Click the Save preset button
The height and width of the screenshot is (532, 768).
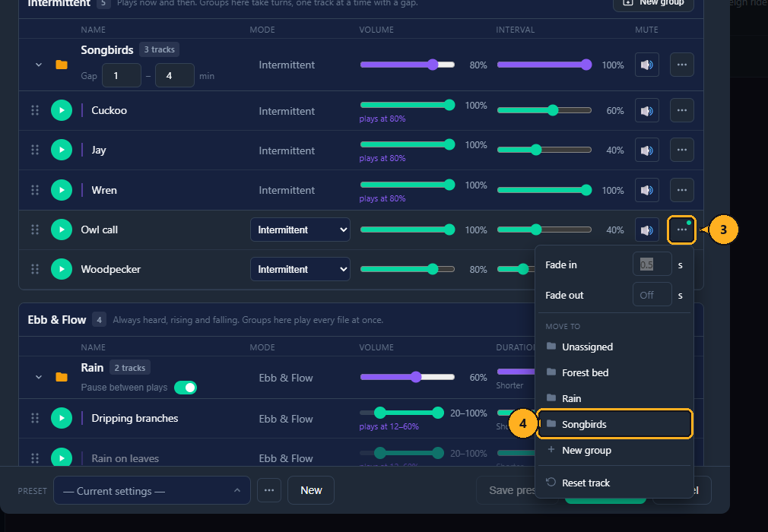pyautogui.click(x=506, y=490)
